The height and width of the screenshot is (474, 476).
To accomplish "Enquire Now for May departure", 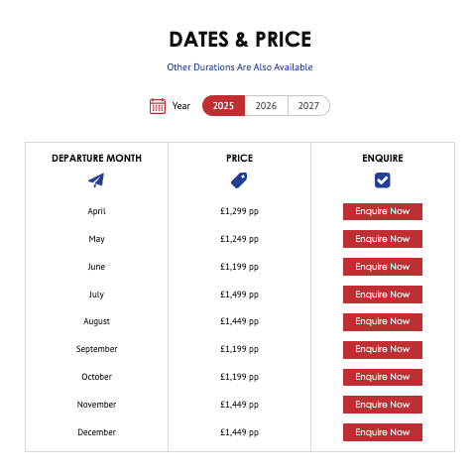I will (383, 239).
